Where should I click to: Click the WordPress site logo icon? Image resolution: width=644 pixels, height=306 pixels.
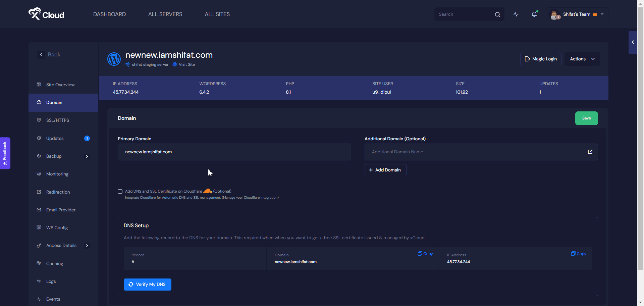[114, 59]
